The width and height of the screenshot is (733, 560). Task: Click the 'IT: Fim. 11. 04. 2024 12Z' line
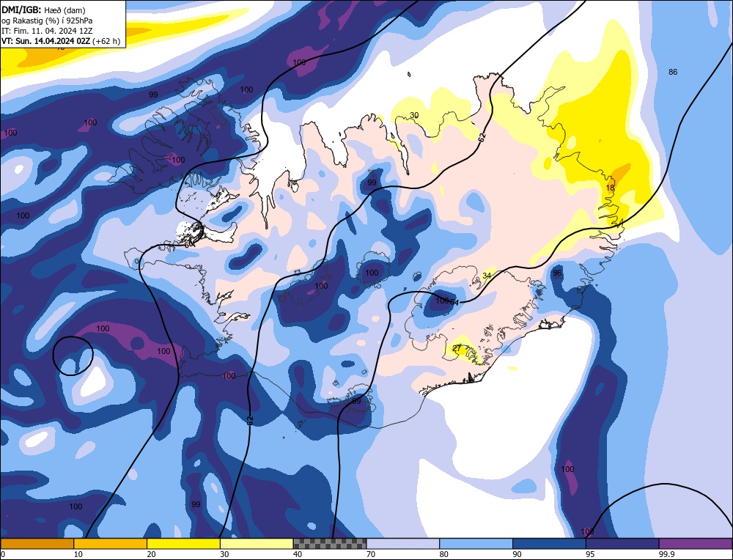coord(47,31)
